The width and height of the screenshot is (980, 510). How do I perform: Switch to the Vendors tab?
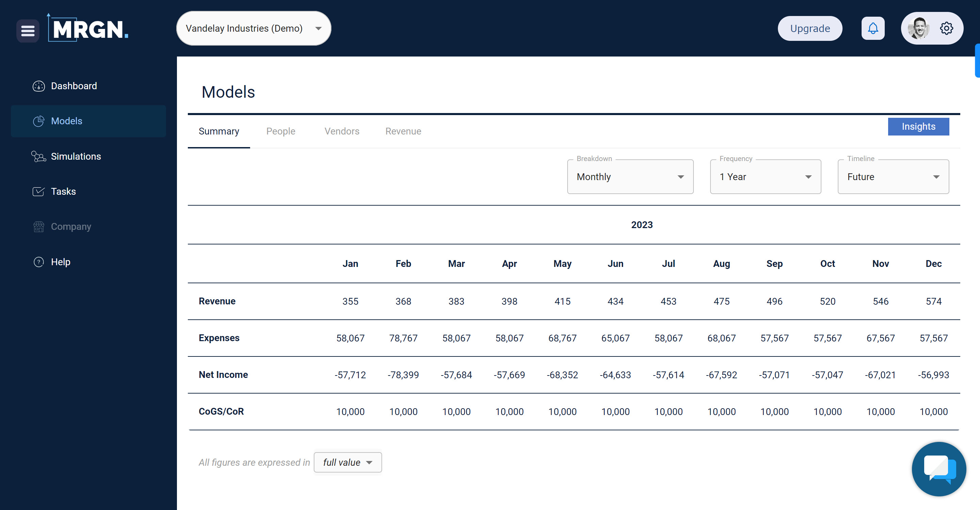342,131
